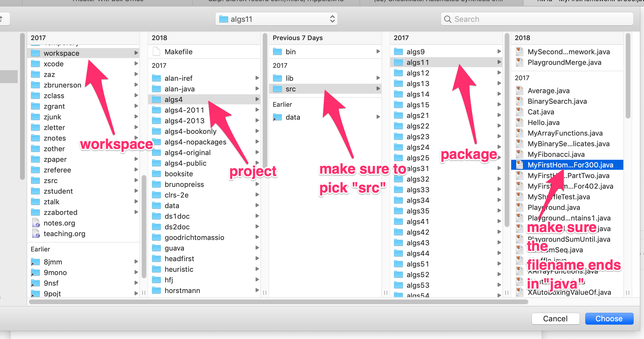
Task: Expand algs4 folder disclosure arrow
Action: click(257, 99)
